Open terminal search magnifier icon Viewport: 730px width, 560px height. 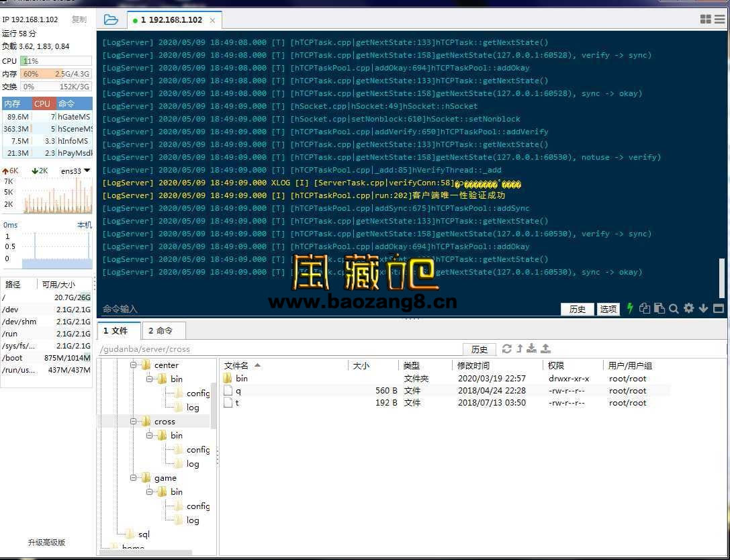pyautogui.click(x=673, y=308)
